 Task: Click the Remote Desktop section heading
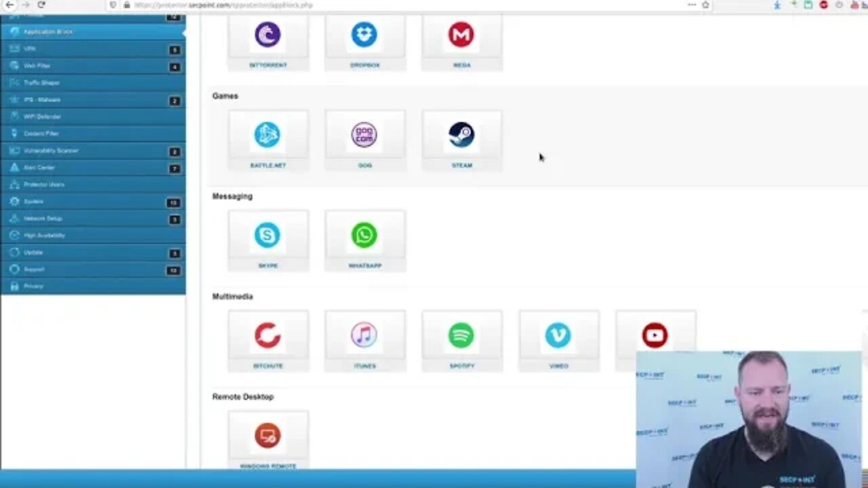point(243,397)
